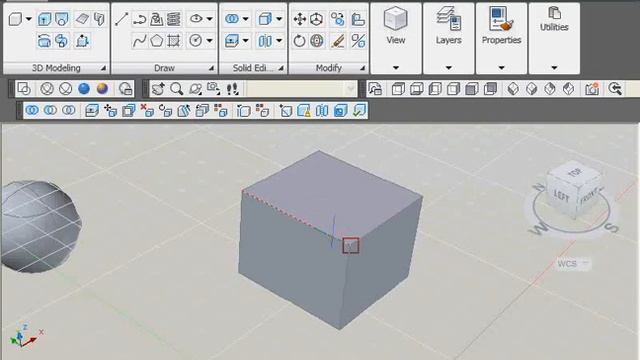Expand the Draw panel
The width and height of the screenshot is (640, 360).
(x=211, y=68)
